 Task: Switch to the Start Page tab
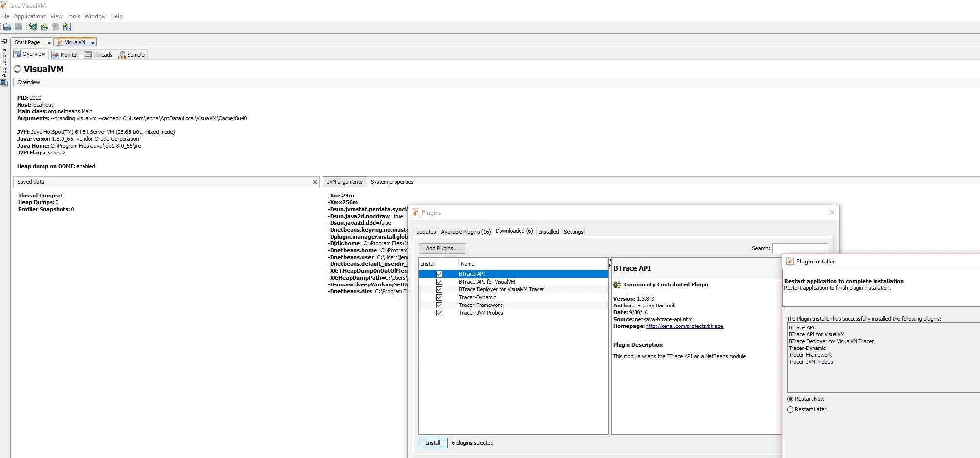27,42
